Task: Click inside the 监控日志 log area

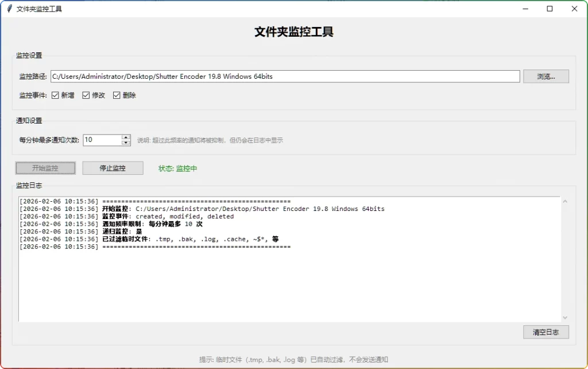Action: tap(287, 276)
